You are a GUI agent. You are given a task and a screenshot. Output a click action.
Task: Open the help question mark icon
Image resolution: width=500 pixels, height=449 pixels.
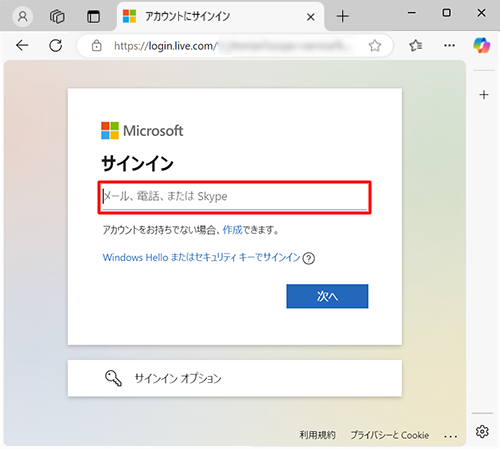coord(309,258)
